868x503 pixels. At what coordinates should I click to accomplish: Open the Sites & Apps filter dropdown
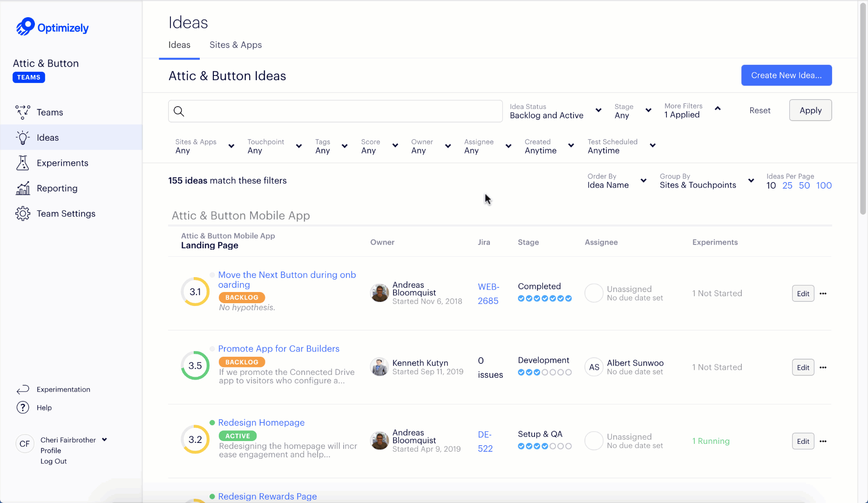coord(204,146)
